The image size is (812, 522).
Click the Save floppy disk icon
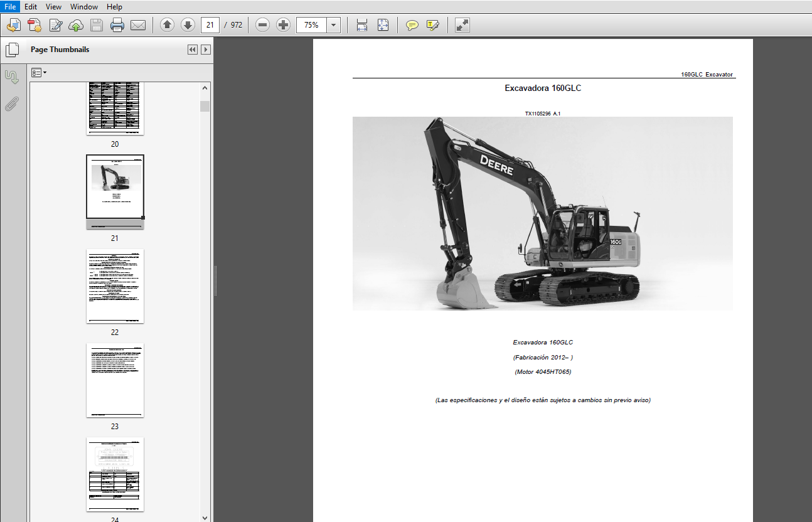(x=97, y=25)
